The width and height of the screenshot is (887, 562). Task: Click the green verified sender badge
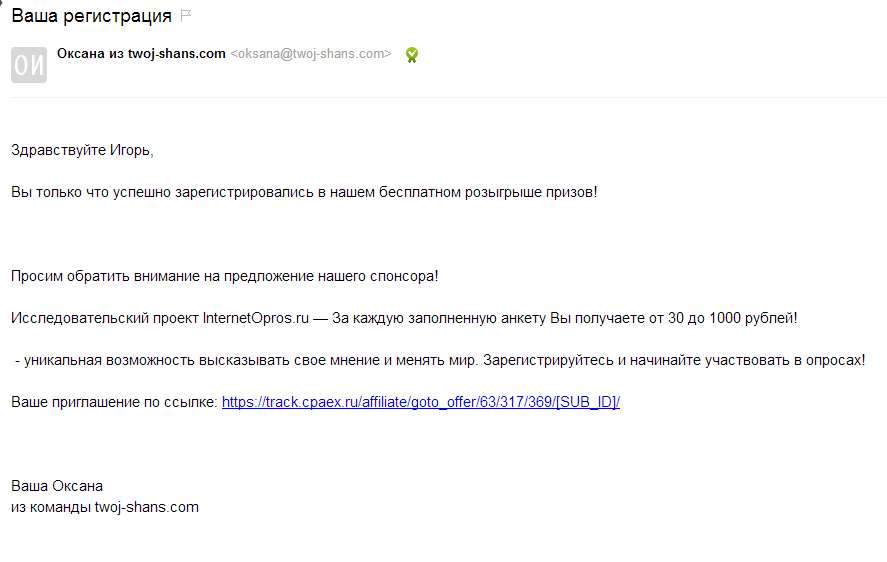(x=411, y=55)
